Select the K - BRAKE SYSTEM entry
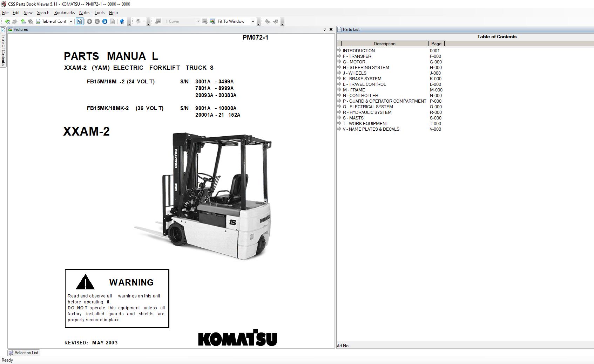This screenshot has height=364, width=594. (x=362, y=79)
